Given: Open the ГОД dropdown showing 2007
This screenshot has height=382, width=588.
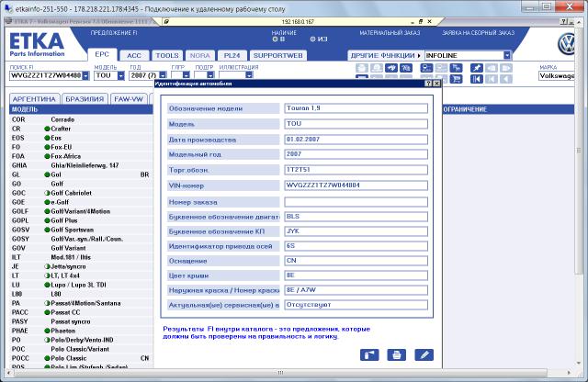Looking at the screenshot, I should [163, 75].
